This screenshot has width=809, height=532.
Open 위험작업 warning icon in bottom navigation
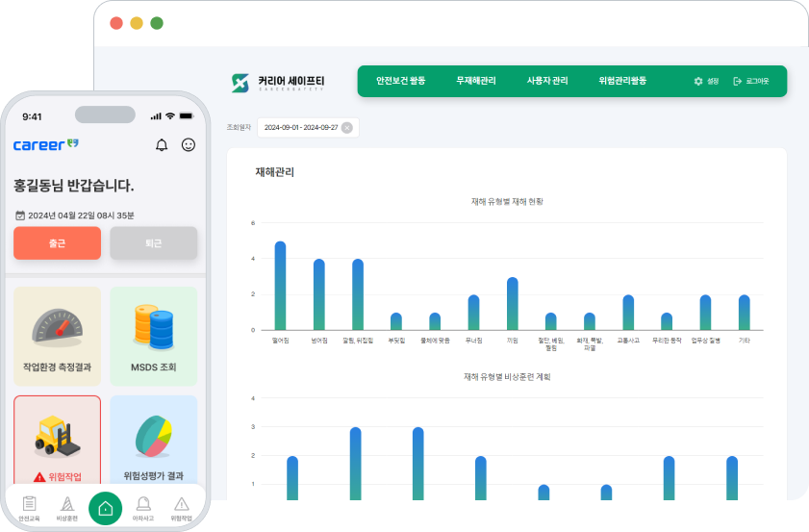(181, 507)
